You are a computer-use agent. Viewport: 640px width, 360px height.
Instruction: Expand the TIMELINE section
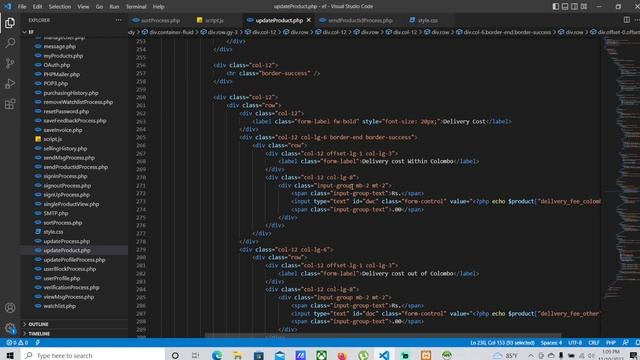pyautogui.click(x=75, y=333)
